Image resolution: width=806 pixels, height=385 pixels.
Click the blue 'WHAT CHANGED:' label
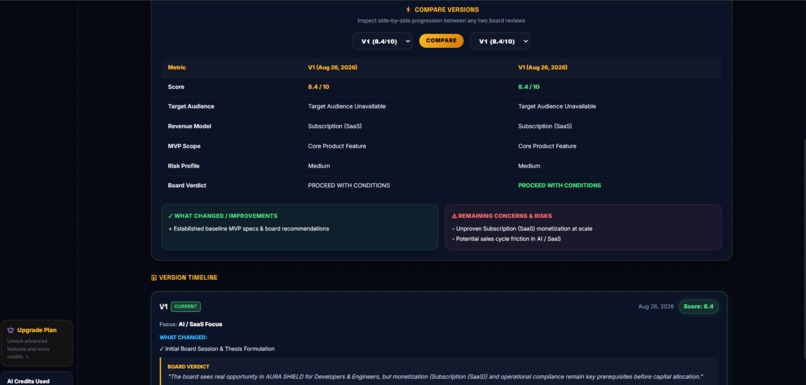click(x=184, y=338)
